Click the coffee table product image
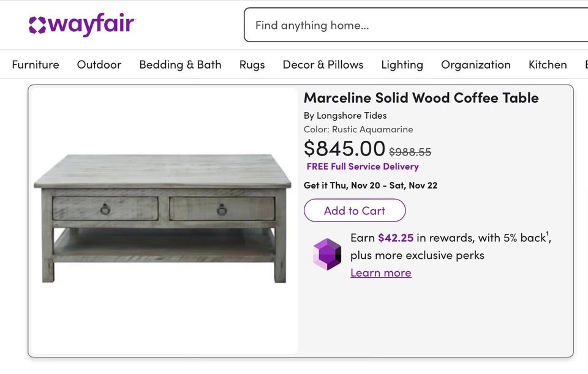The width and height of the screenshot is (588, 374). click(x=163, y=219)
